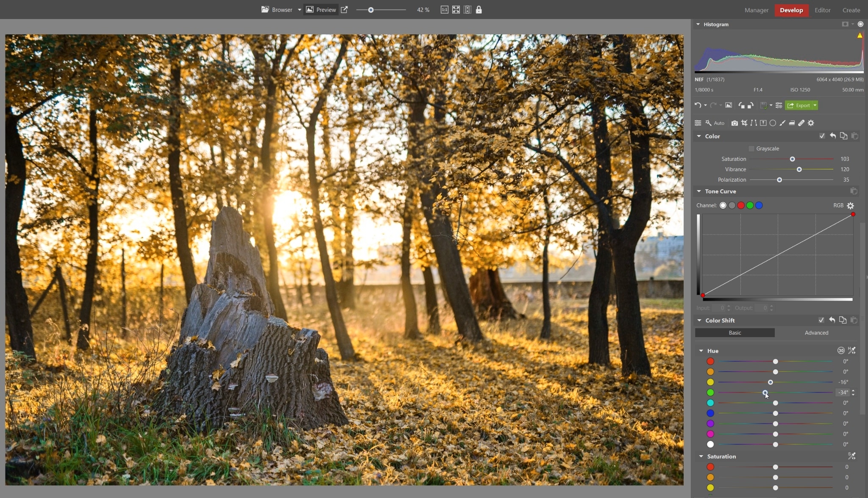This screenshot has width=868, height=498.
Task: Pick saturation with the Saturation eyedropper
Action: click(852, 456)
